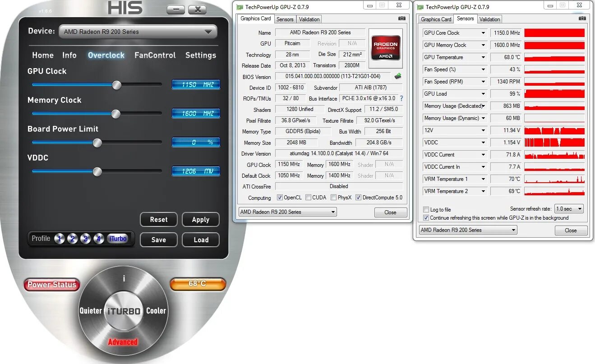Open GPU selector in Graphics Card window

(287, 212)
